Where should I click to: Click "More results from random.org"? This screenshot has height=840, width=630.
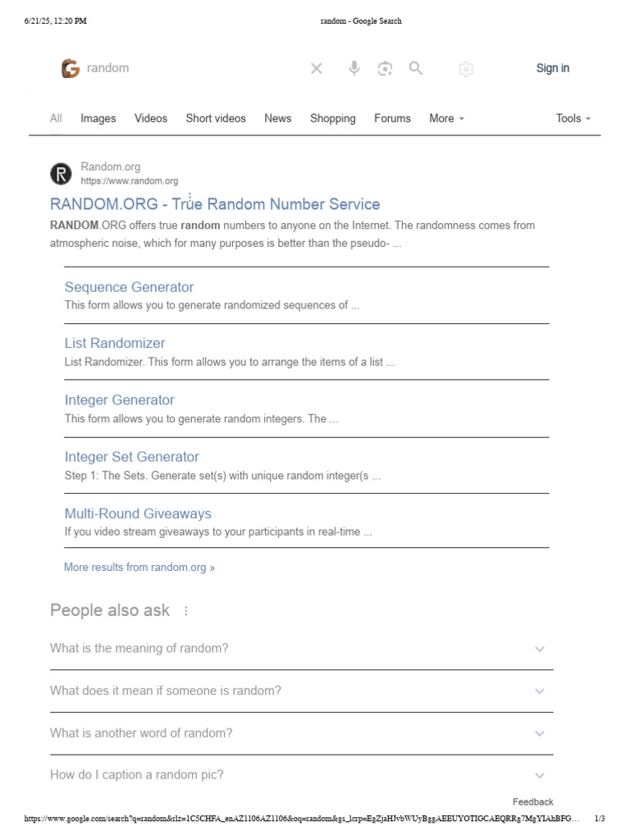click(x=139, y=568)
